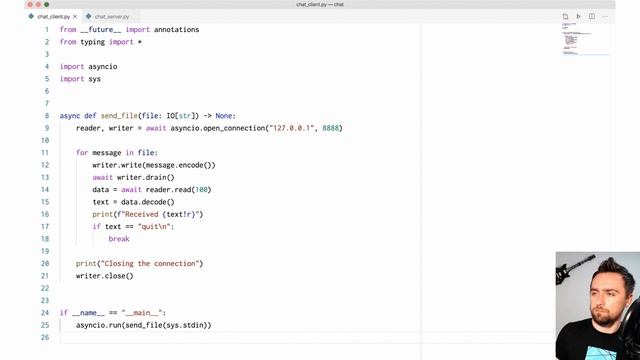Open changes icon in editor toolbar
Screen dimensions: 640x360
click(565, 16)
